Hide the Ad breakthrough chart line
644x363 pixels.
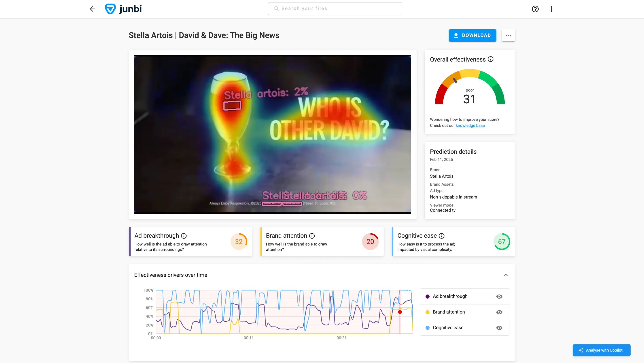499,297
